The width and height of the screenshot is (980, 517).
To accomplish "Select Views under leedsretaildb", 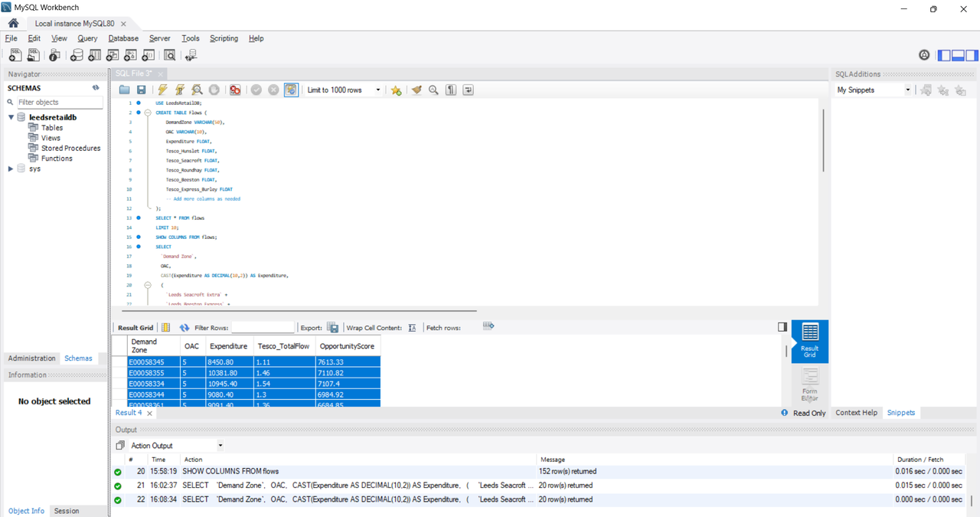I will (x=51, y=138).
